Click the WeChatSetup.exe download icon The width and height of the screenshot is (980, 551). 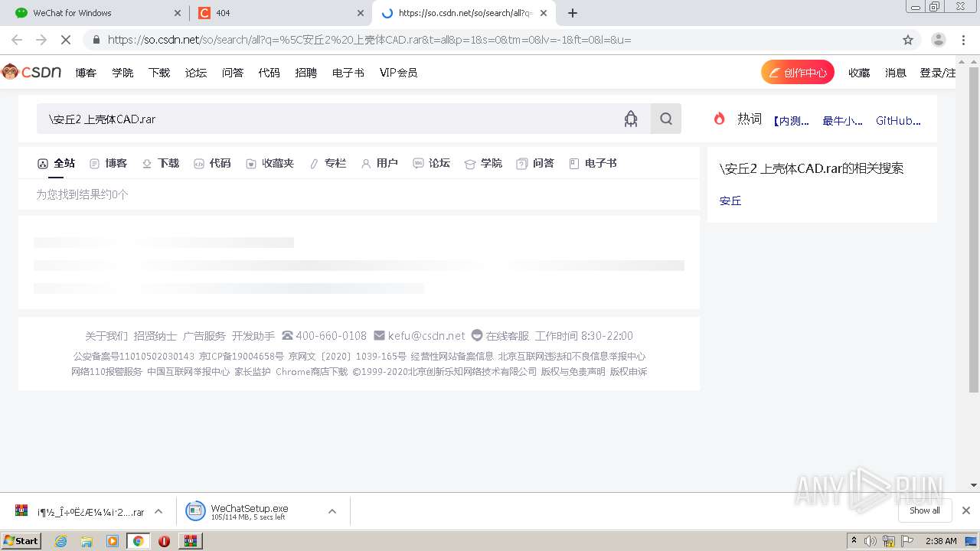click(196, 510)
